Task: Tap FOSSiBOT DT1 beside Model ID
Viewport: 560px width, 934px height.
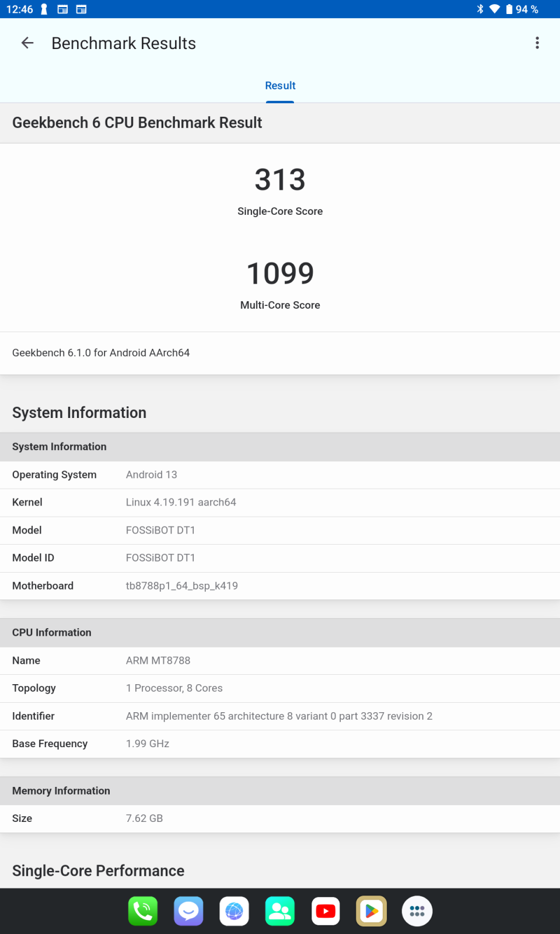Action: click(160, 557)
